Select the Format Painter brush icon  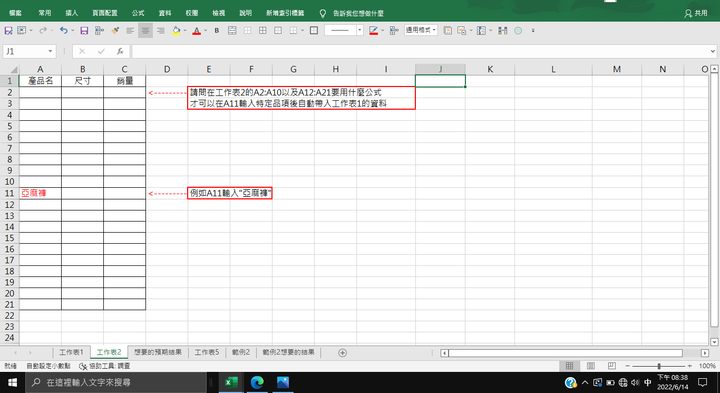tap(115, 31)
